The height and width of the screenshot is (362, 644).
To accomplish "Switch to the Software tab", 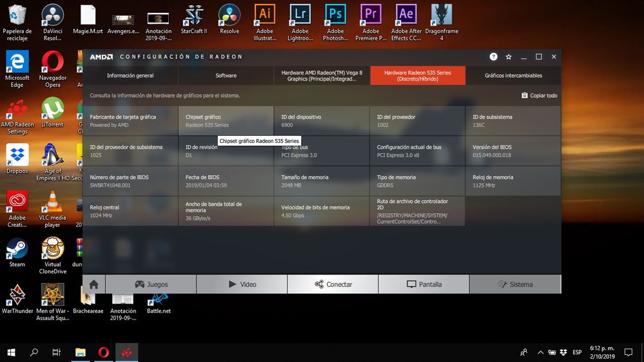I will 226,75.
